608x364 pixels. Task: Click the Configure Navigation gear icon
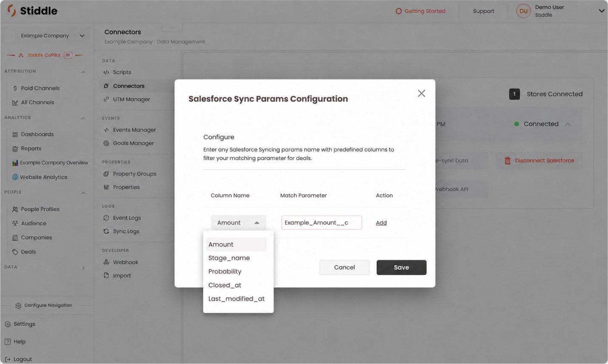[x=18, y=305]
